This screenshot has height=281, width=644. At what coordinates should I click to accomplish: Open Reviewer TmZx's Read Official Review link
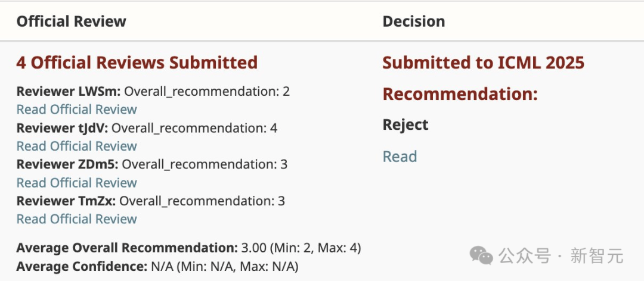pos(76,219)
